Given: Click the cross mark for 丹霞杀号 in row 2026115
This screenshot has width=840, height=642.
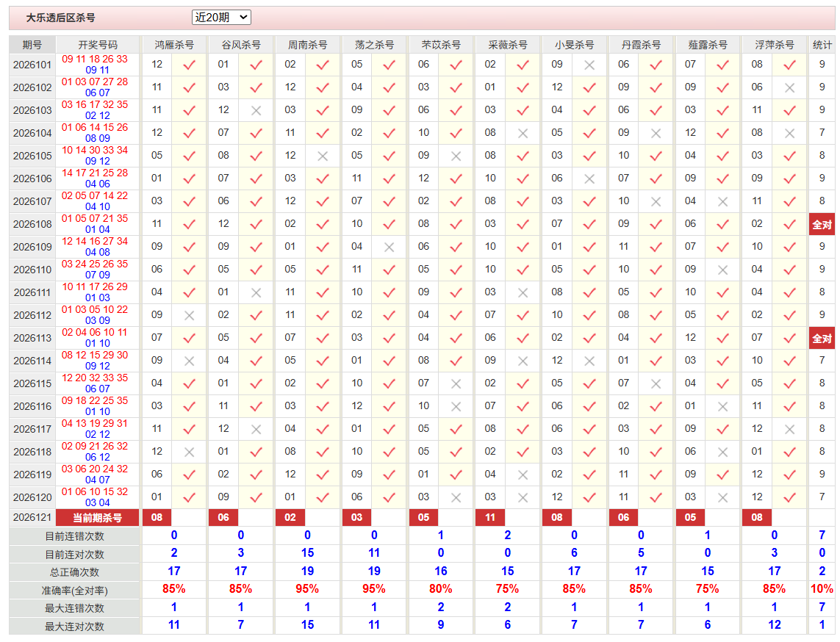Looking at the screenshot, I should pos(656,384).
